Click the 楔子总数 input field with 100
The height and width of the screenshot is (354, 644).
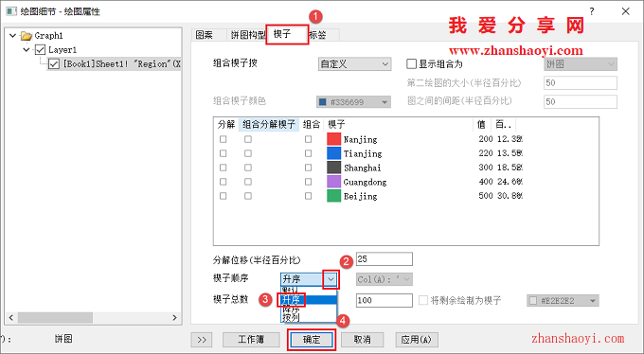[384, 300]
